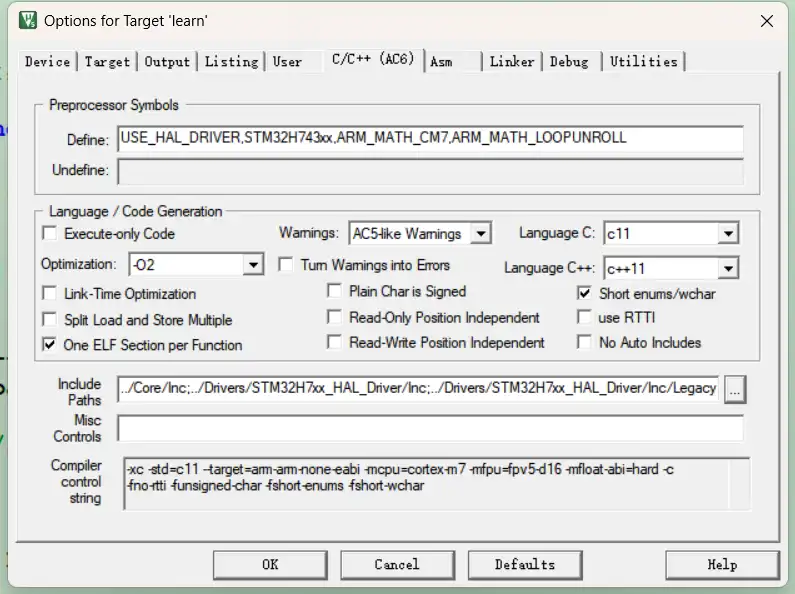Open the Debug tab
This screenshot has width=795, height=594.
click(568, 62)
